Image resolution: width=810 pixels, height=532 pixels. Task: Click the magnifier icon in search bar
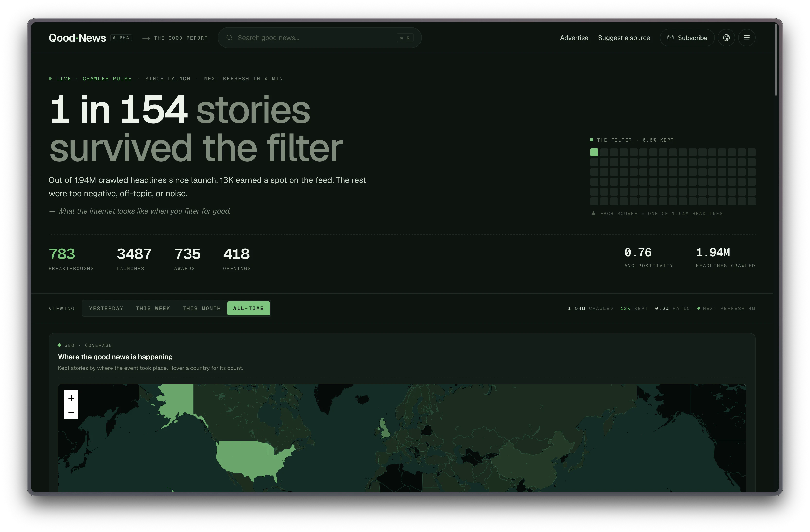coord(229,38)
